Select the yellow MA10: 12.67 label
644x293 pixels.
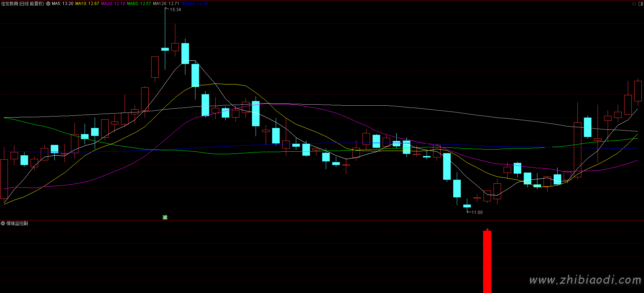point(87,4)
